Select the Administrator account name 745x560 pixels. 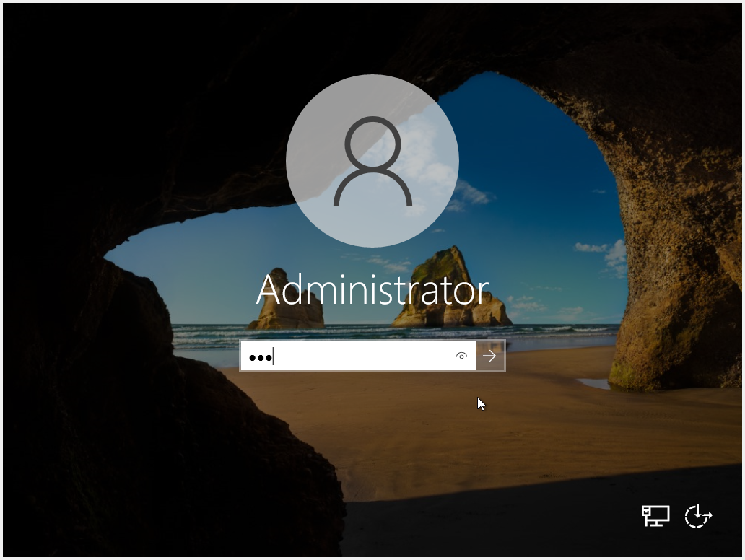click(372, 290)
